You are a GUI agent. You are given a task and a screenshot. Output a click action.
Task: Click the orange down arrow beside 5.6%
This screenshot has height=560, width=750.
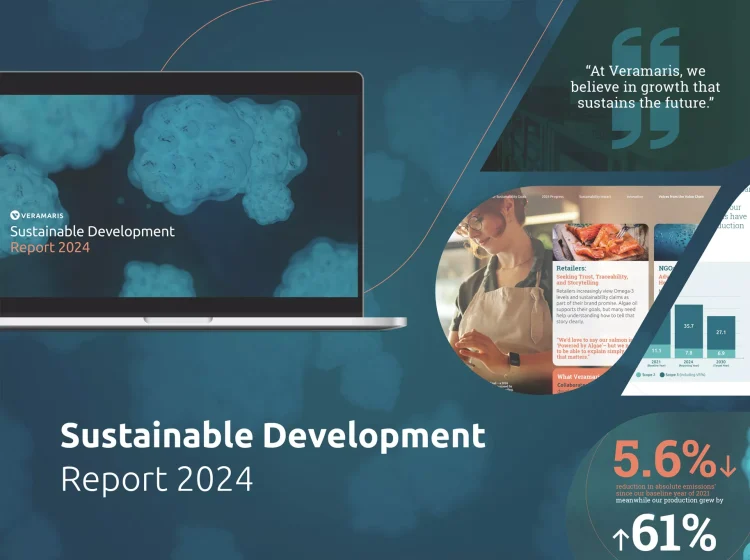click(x=728, y=467)
